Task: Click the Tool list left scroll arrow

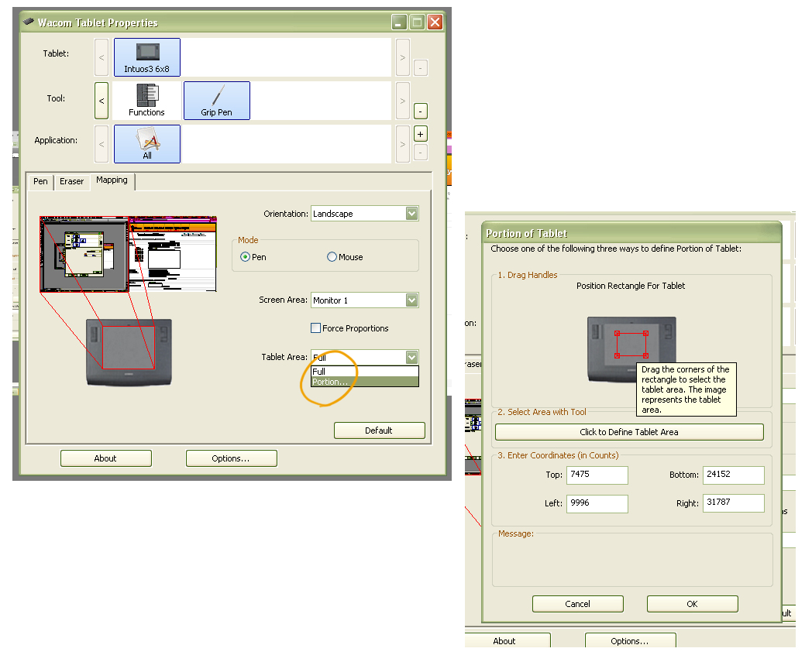Action: coord(101,101)
